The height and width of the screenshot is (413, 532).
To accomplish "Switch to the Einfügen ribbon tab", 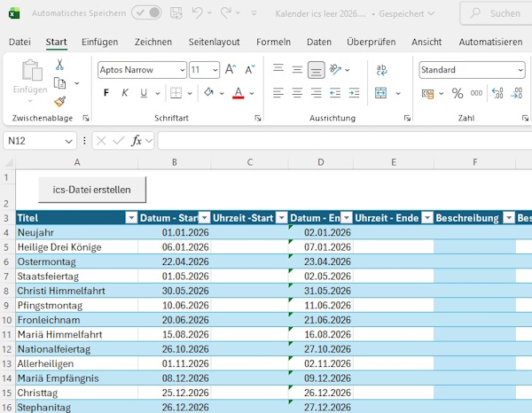I will (99, 42).
